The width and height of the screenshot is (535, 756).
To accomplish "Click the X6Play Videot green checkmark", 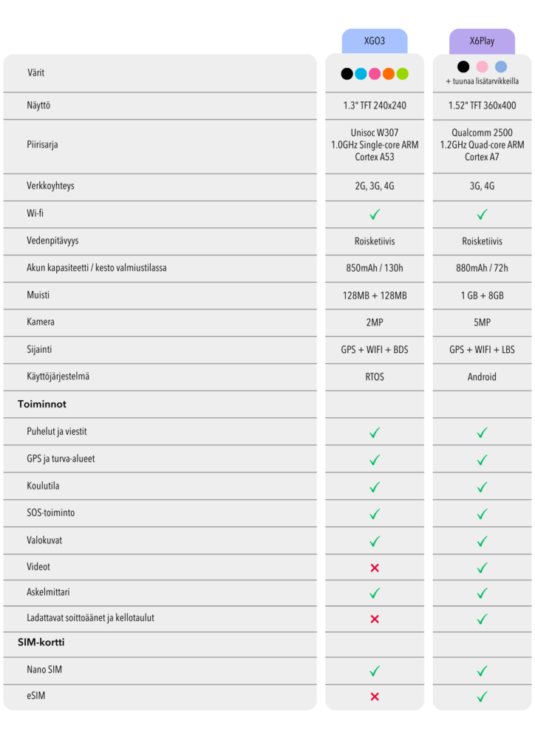I will [x=482, y=568].
